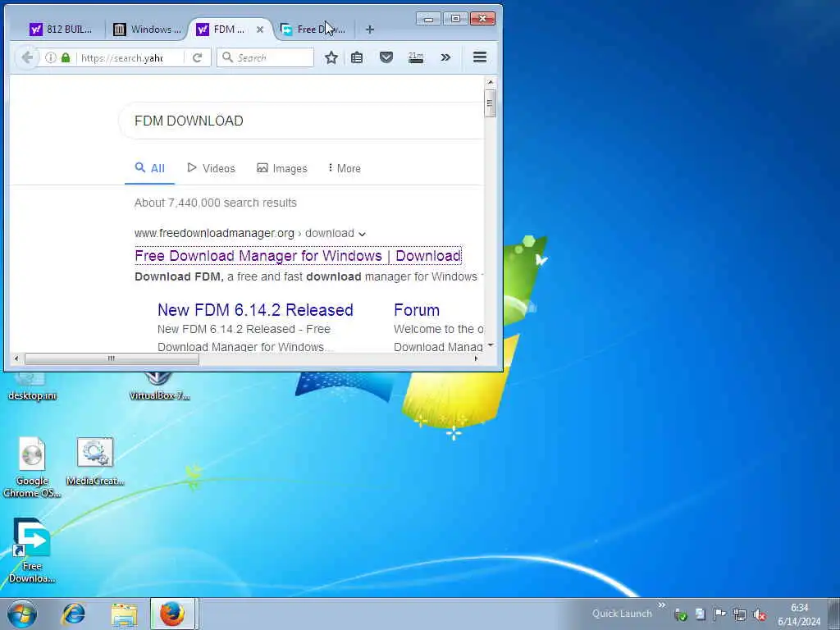840x630 pixels.
Task: Switch to Videos results
Action: 211,168
